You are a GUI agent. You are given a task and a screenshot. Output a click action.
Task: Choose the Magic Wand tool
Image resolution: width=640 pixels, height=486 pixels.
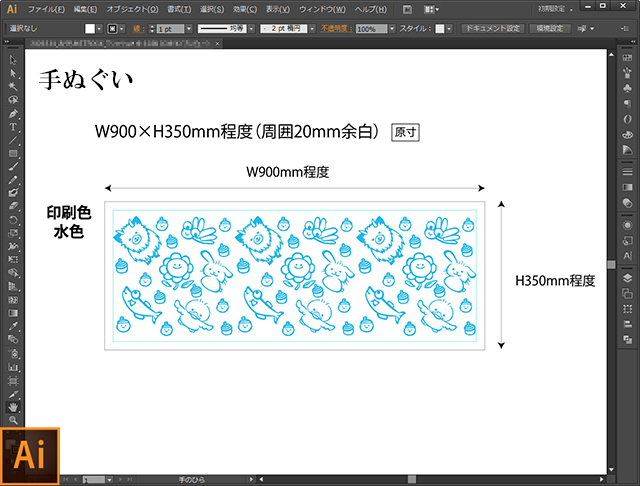click(13, 87)
